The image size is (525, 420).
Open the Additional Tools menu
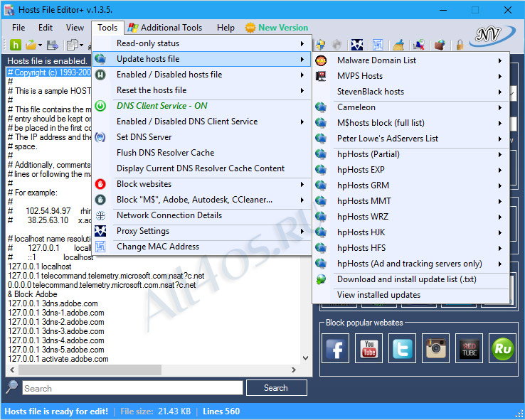165,28
